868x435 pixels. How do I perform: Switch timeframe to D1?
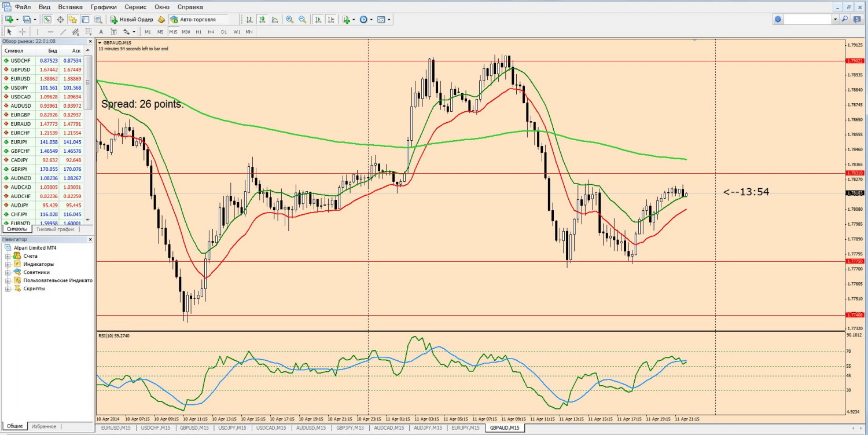tap(224, 32)
